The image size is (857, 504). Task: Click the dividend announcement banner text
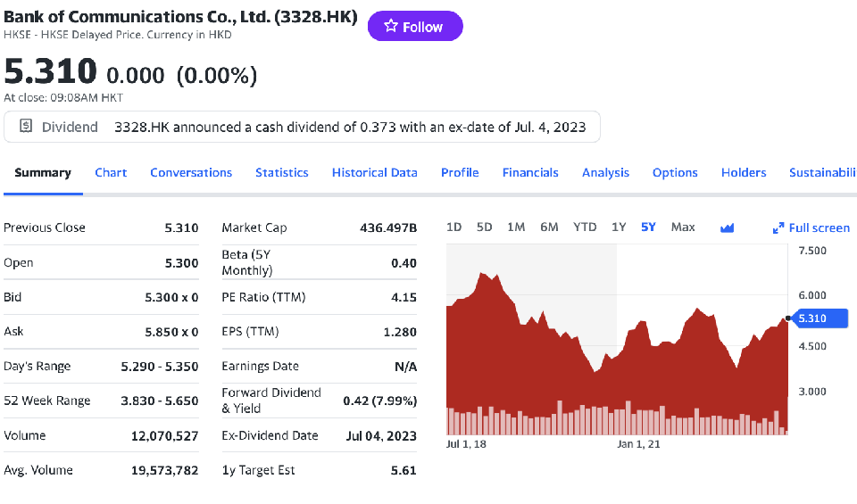click(350, 127)
